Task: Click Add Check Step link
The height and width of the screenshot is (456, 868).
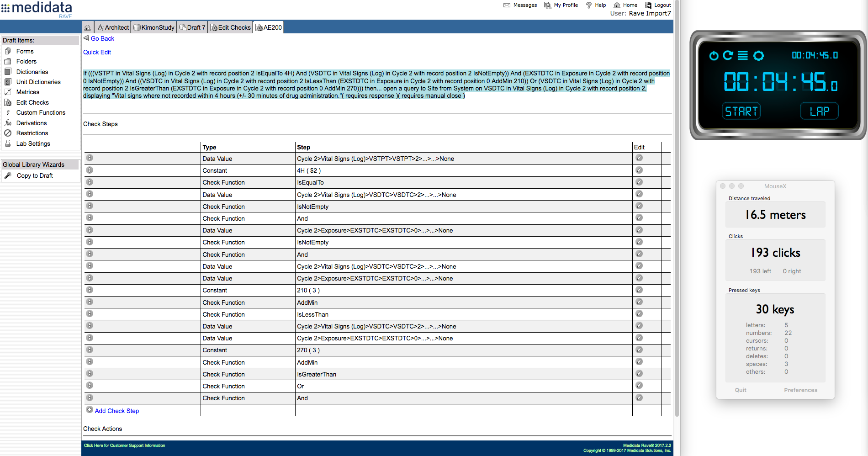Action: coord(117,411)
